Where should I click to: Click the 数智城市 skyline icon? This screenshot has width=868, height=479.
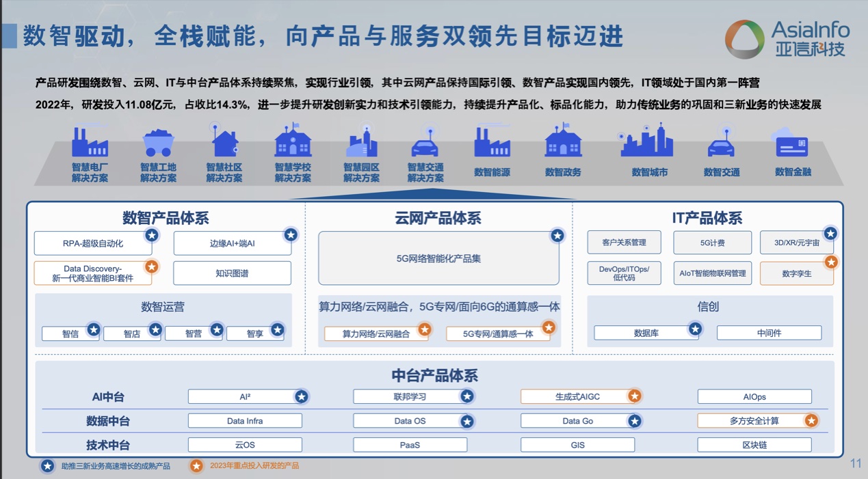click(647, 141)
